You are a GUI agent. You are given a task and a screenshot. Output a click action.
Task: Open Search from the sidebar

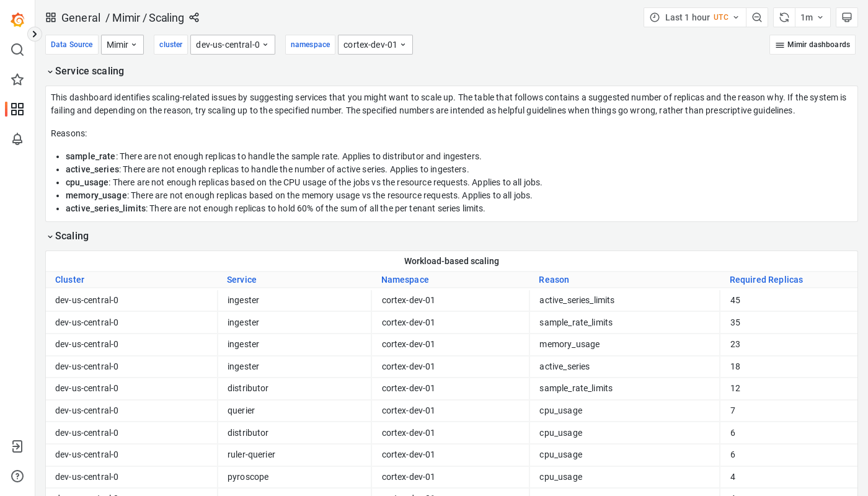tap(17, 50)
